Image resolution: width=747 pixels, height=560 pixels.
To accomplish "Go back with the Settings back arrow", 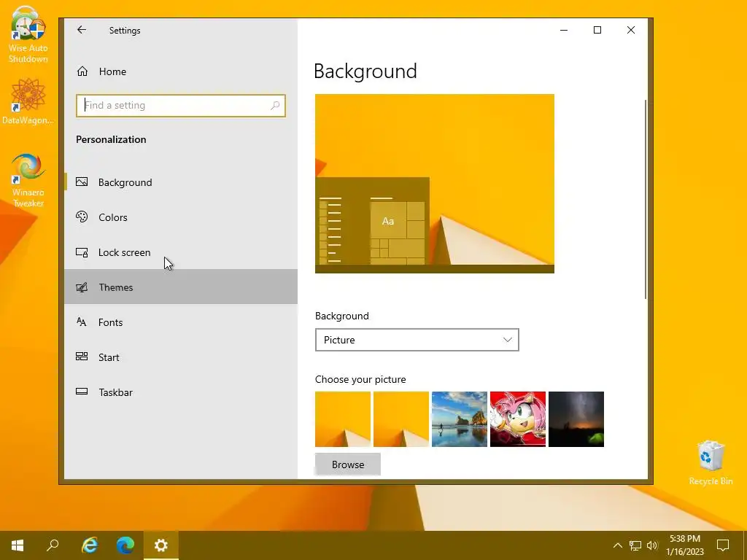I will 82,30.
